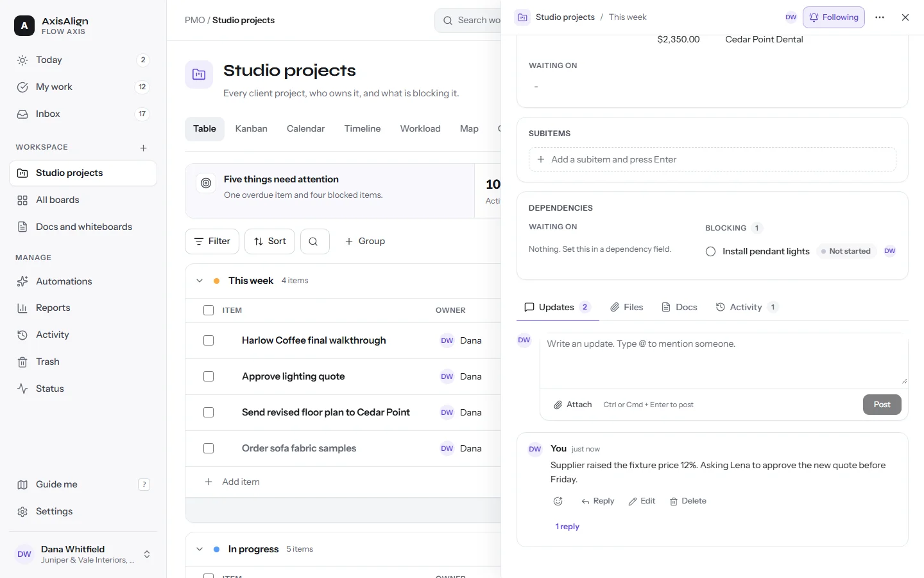
Task: Open the 1 reply thread
Action: pyautogui.click(x=567, y=527)
